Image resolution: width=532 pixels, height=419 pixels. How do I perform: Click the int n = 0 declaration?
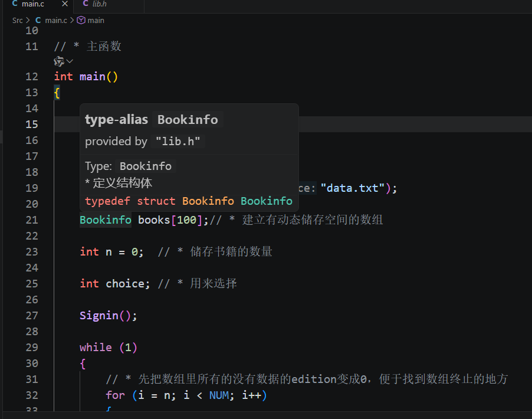tap(111, 252)
